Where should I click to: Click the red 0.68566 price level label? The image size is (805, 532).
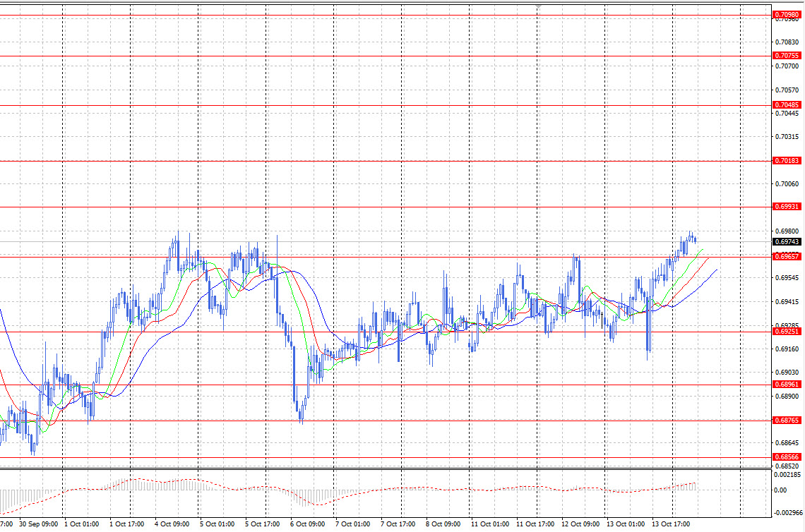coord(787,457)
